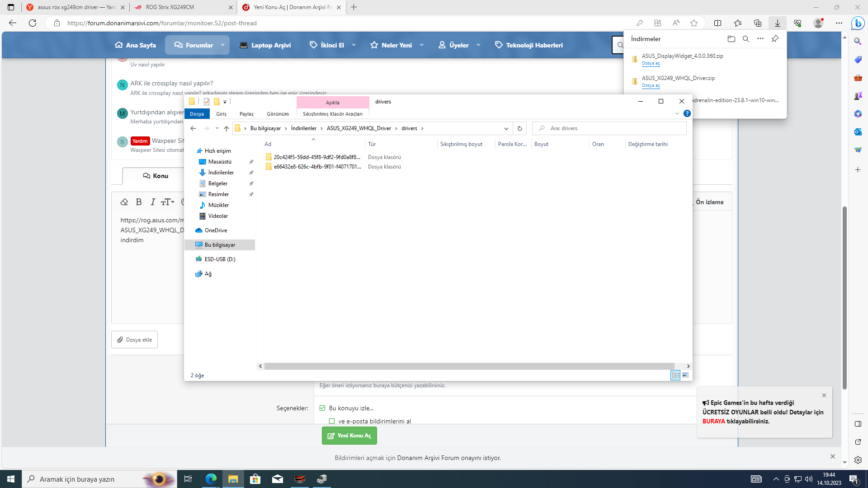Click Edge downloads toolbar icon
The image size is (868, 488).
pos(777,23)
